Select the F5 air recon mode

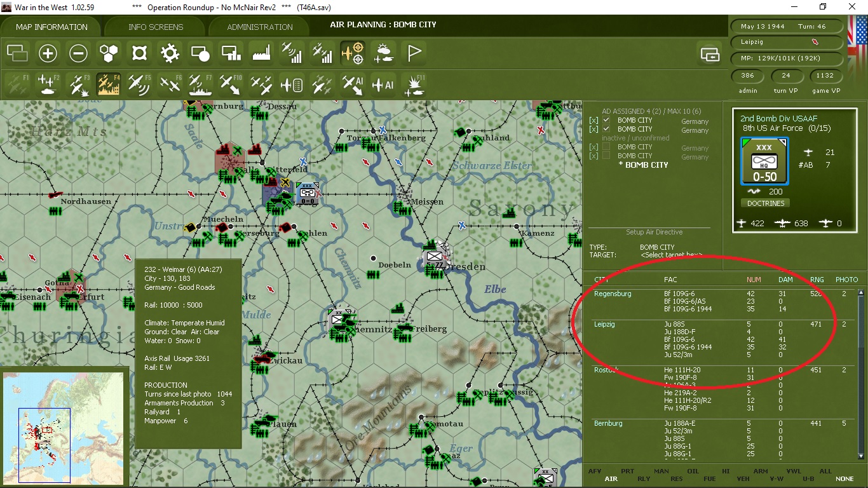[x=139, y=84]
